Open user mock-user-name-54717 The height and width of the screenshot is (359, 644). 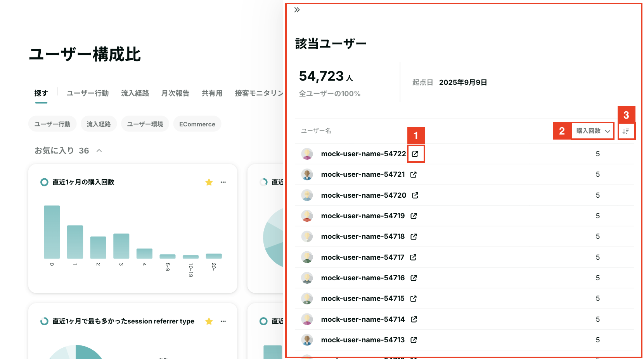pyautogui.click(x=363, y=257)
